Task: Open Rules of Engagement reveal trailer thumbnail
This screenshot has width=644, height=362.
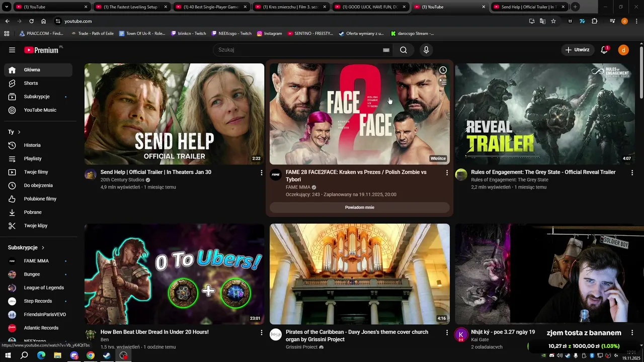Action: pos(545,114)
